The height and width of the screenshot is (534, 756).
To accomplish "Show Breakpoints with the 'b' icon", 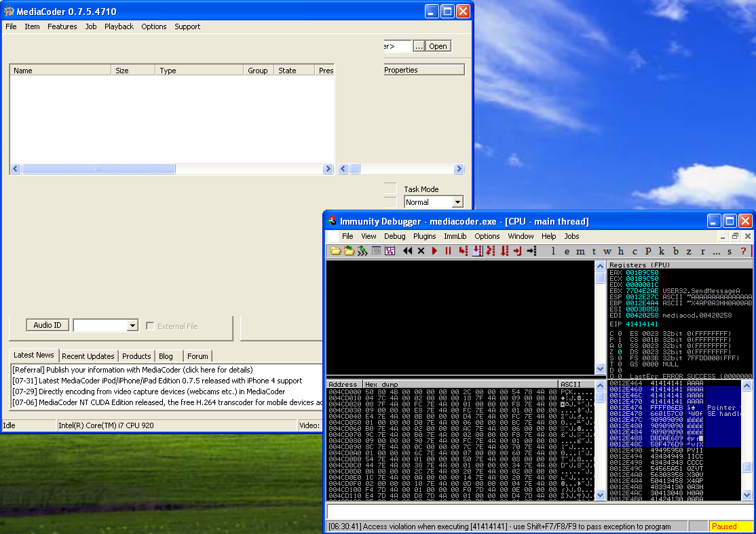I will tap(675, 251).
